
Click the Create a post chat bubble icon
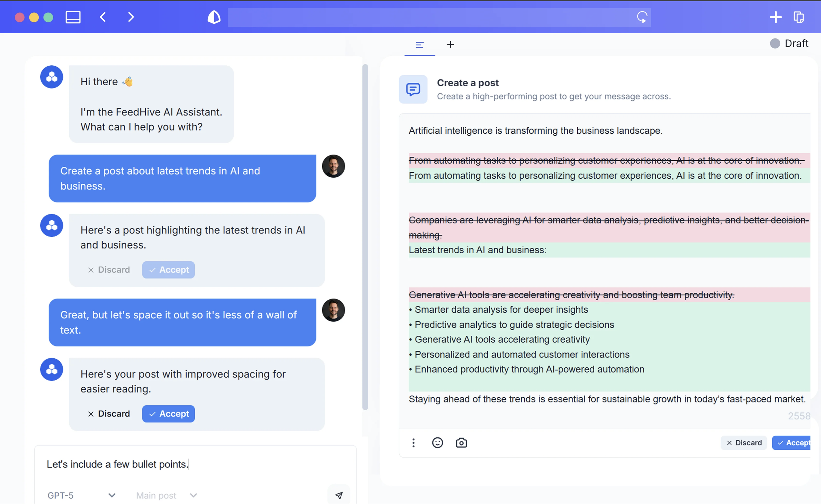(413, 89)
